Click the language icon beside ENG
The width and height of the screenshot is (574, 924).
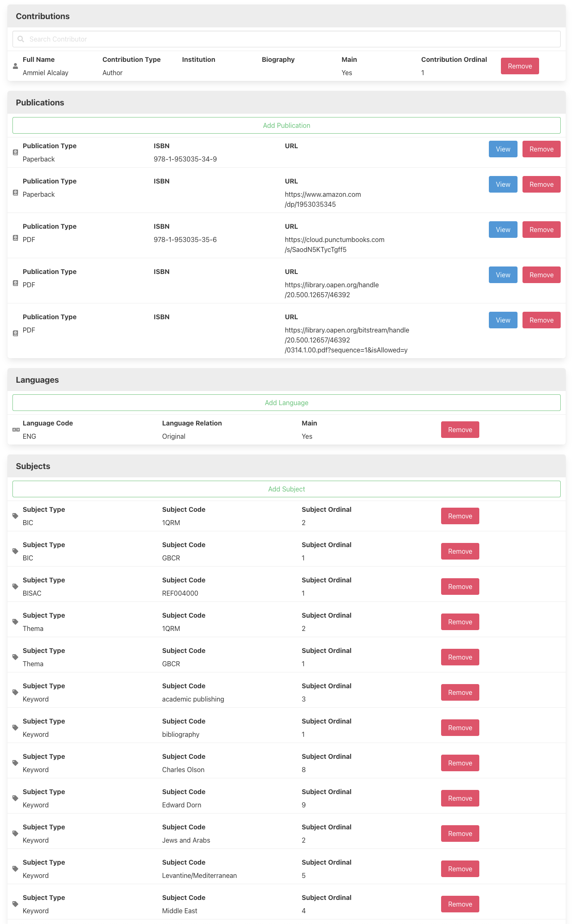pyautogui.click(x=16, y=430)
